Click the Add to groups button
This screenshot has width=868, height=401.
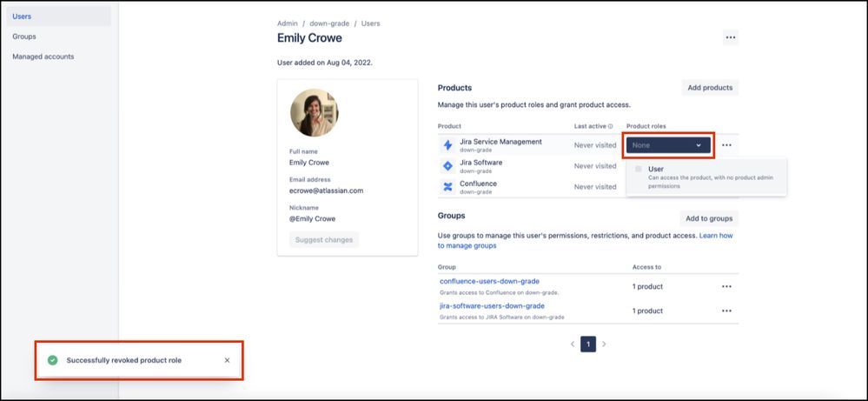709,218
